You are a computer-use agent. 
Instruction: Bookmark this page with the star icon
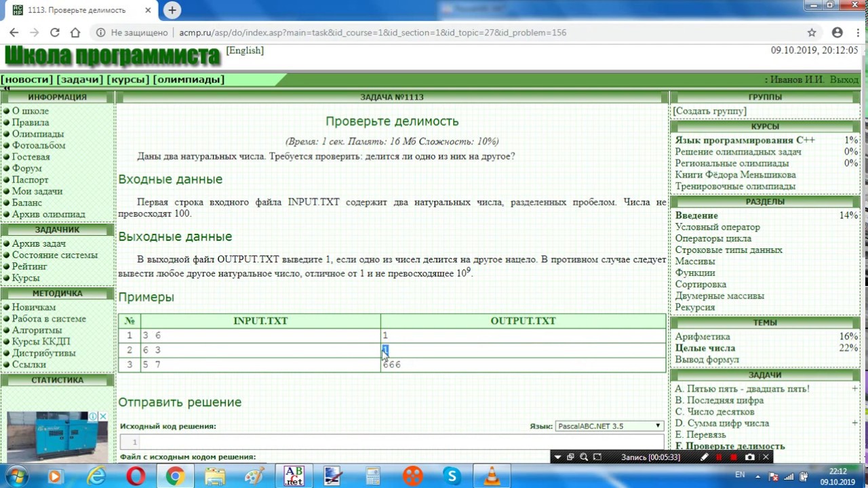coord(812,33)
